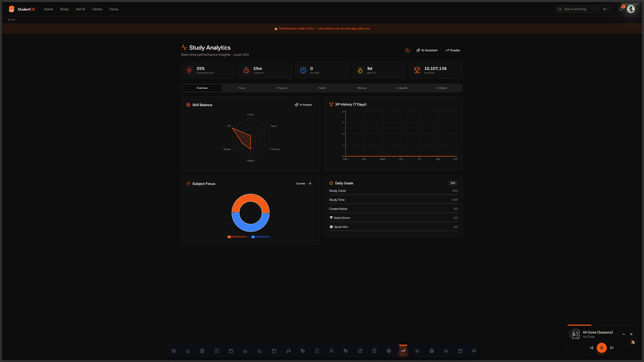Open the sliders settings icon in dock
Viewport: 644px width, 362px height.
(474, 351)
